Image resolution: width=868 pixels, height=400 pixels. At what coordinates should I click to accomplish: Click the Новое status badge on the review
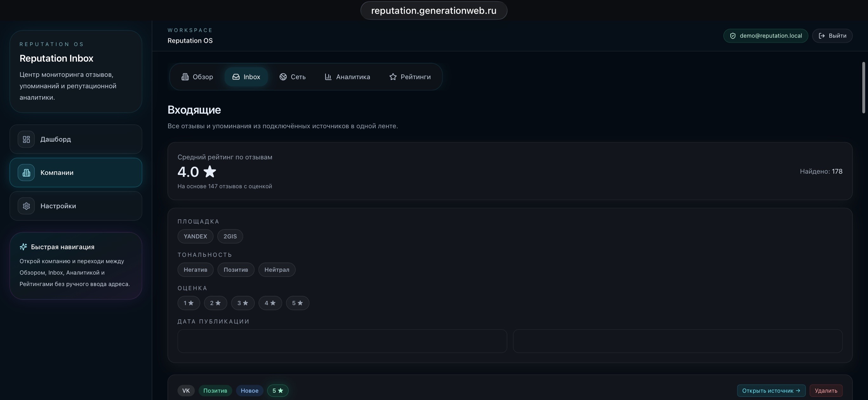249,390
